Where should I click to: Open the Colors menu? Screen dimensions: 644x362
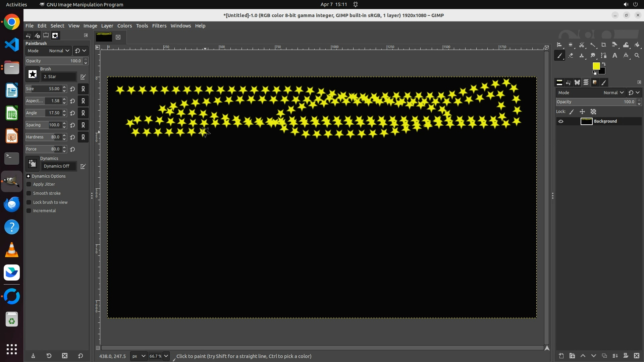[x=124, y=26]
